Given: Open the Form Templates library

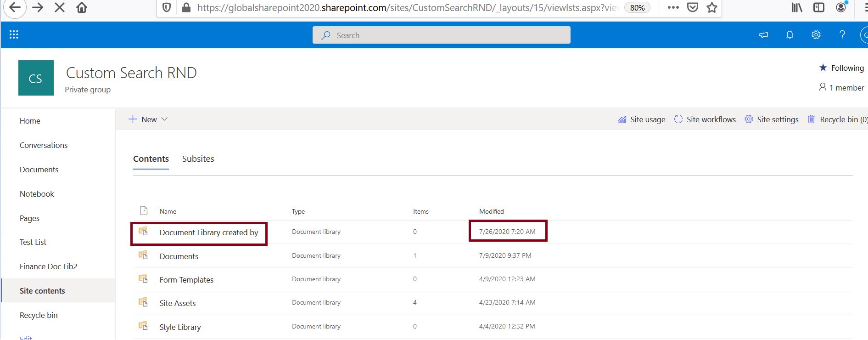Looking at the screenshot, I should (186, 280).
